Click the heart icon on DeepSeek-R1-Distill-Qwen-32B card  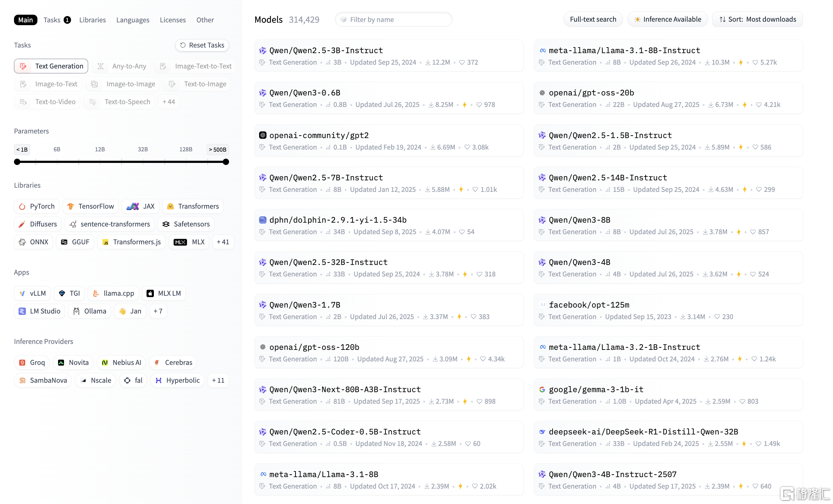[759, 444]
